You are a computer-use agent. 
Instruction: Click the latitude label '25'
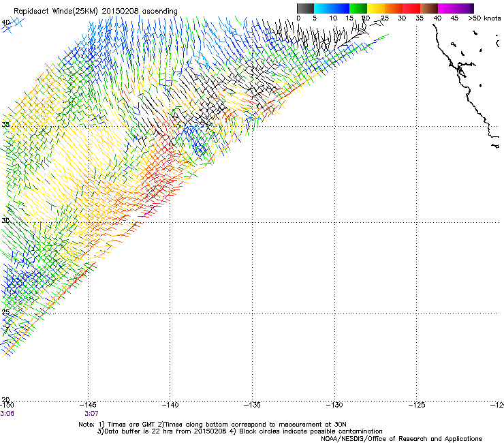point(5,311)
